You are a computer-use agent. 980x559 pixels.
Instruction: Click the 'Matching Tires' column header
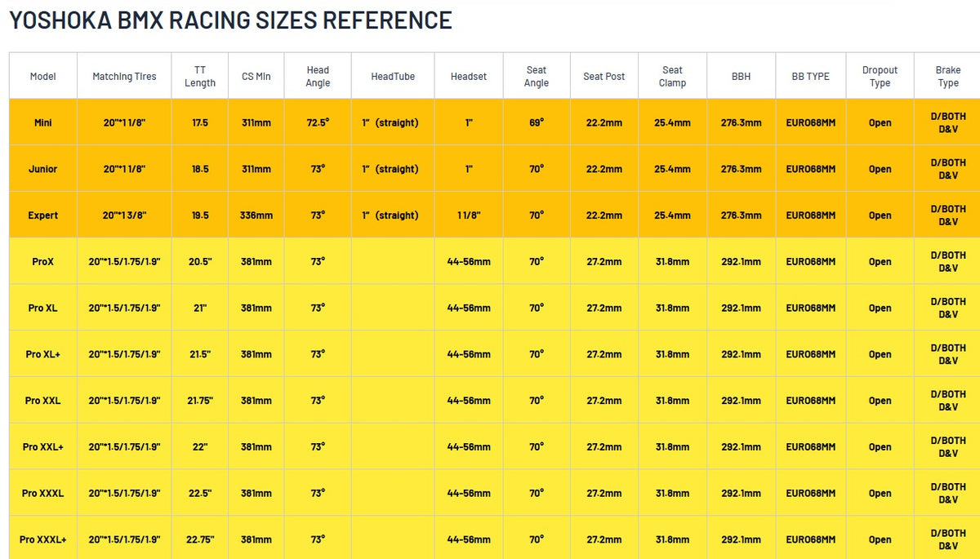(124, 76)
